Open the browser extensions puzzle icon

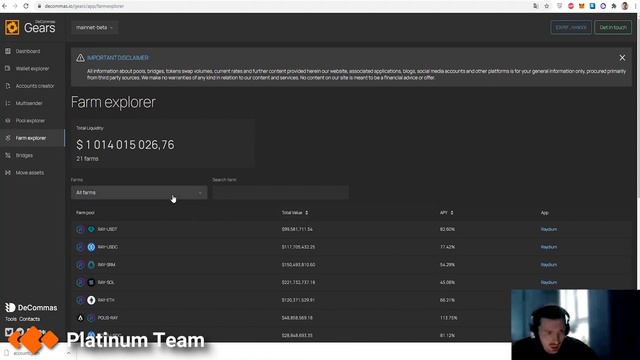coord(613,6)
